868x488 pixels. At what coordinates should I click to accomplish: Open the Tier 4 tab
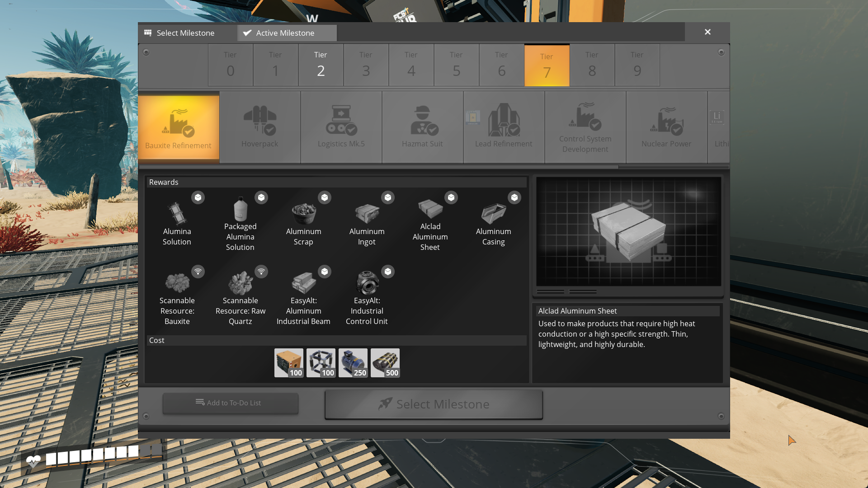coord(411,65)
